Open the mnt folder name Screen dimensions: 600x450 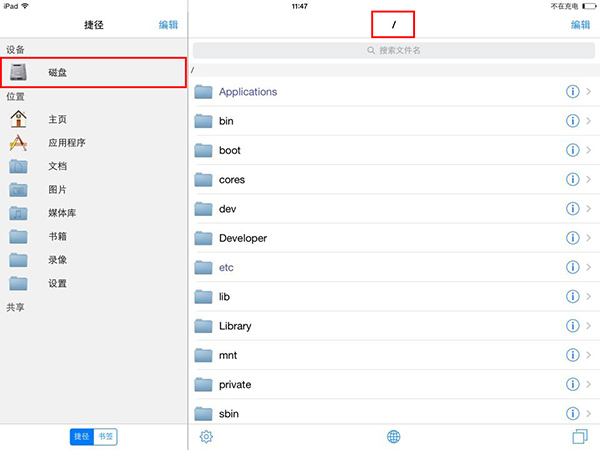[228, 355]
